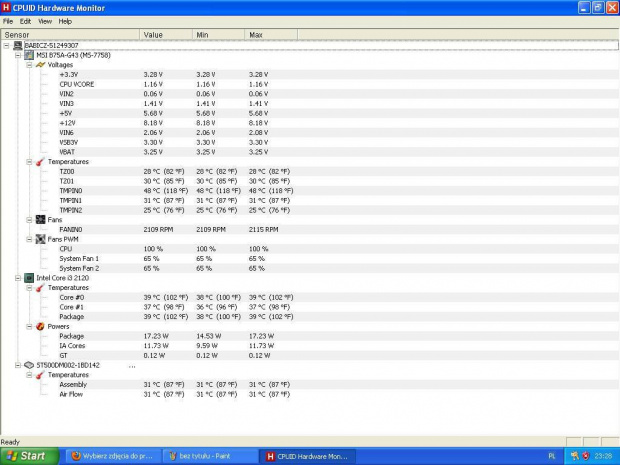
Task: Sort by the Sensor column header
Action: (70, 35)
